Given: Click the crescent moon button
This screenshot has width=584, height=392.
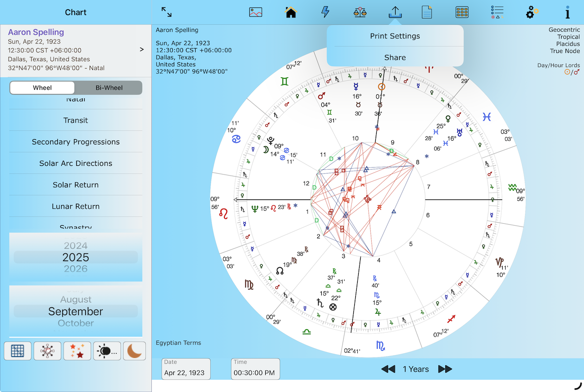Looking at the screenshot, I should tap(137, 351).
